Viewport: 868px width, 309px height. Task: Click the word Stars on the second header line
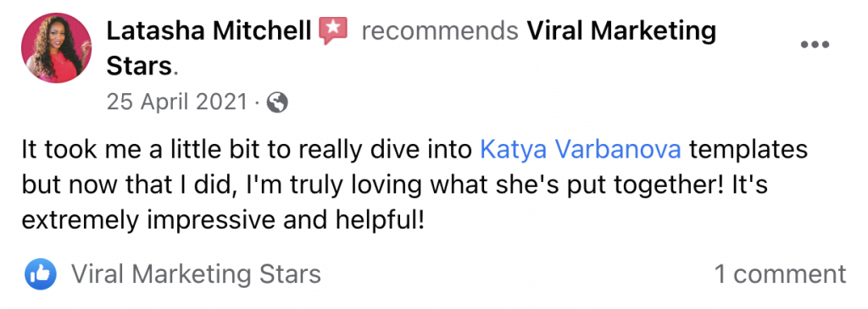(139, 67)
